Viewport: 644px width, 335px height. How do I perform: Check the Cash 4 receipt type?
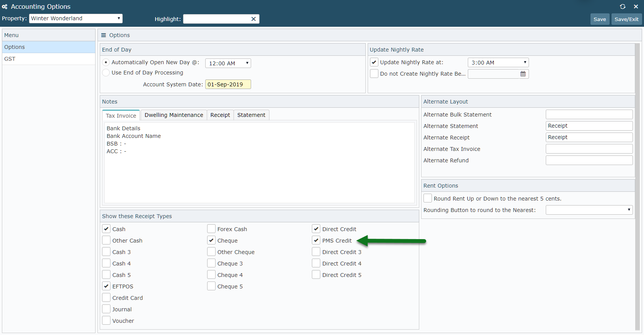point(106,264)
